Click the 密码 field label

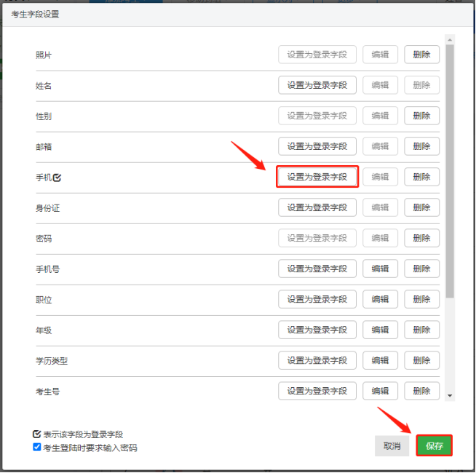[x=44, y=239]
